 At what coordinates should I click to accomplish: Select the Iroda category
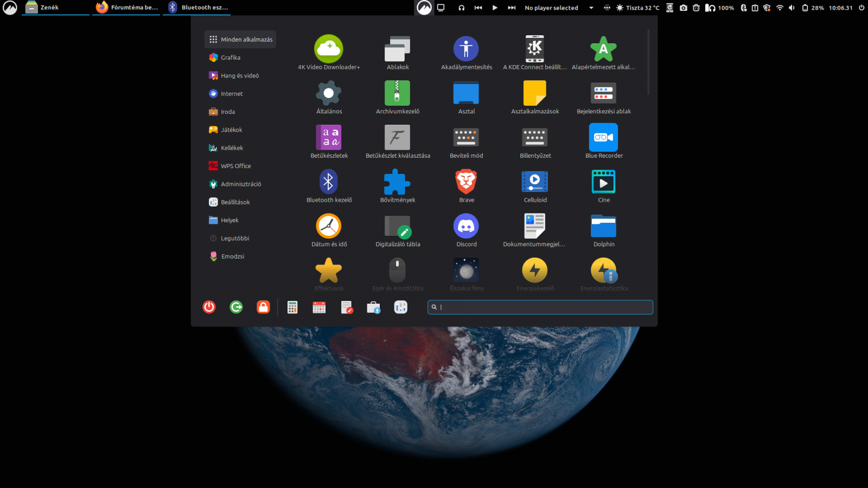coord(240,112)
